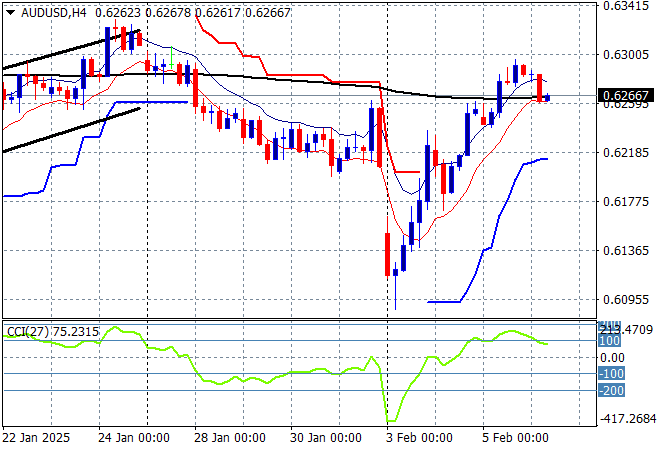660x450 pixels.
Task: Click the CCI -200 level label
Action: (x=611, y=390)
